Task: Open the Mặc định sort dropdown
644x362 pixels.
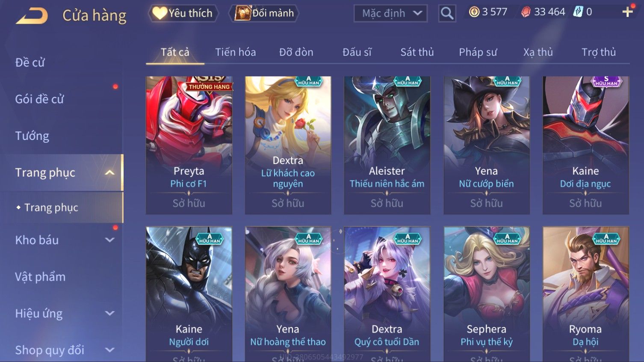Action: tap(390, 13)
